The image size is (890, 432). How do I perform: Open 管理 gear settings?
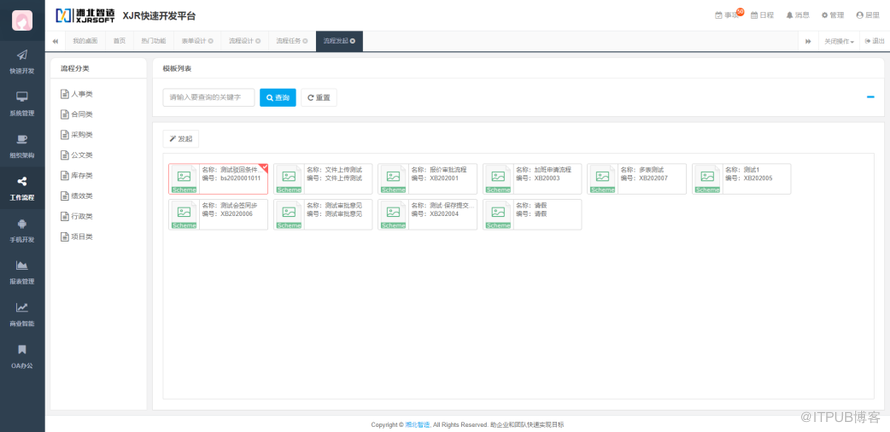point(833,15)
